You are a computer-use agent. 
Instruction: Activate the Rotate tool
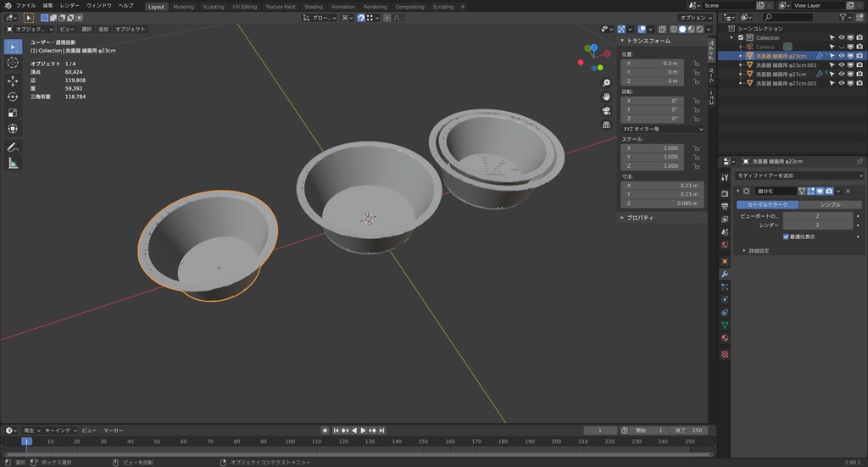click(x=13, y=97)
